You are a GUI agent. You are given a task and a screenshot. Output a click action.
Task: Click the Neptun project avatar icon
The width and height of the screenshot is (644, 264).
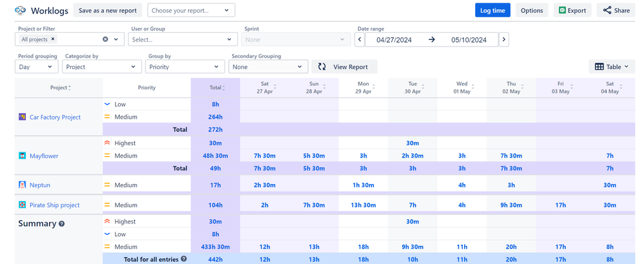tap(23, 185)
